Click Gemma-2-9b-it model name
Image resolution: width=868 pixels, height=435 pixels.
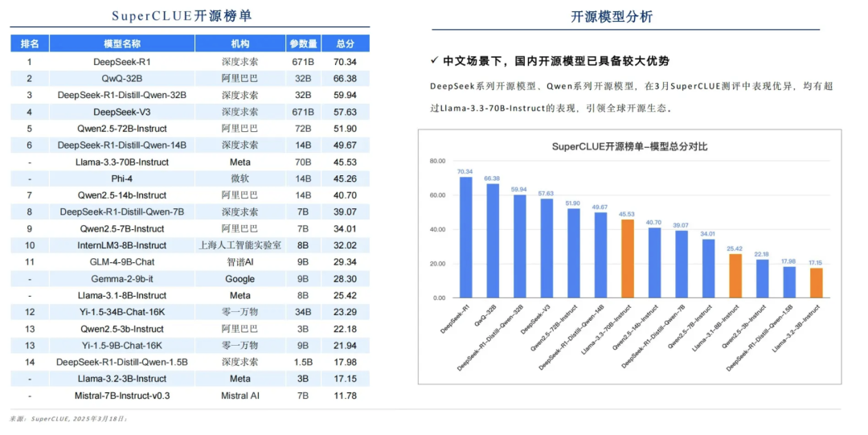pos(122,279)
